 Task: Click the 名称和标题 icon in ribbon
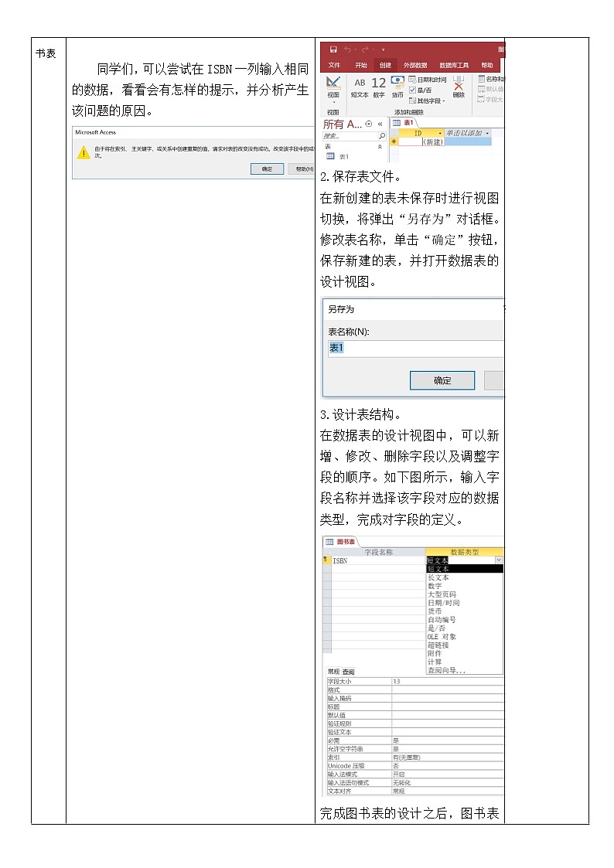[482, 79]
